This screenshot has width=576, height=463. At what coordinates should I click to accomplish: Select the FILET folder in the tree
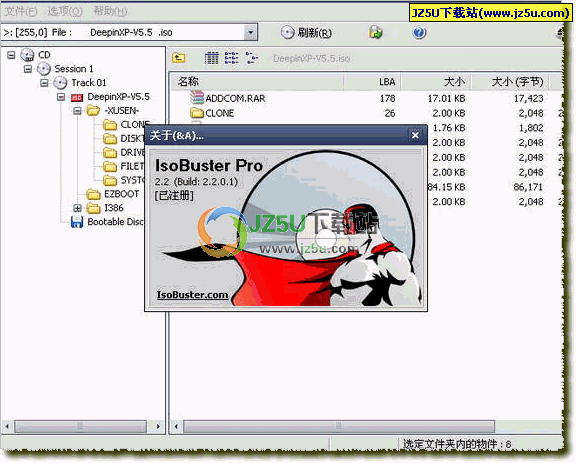(x=123, y=167)
